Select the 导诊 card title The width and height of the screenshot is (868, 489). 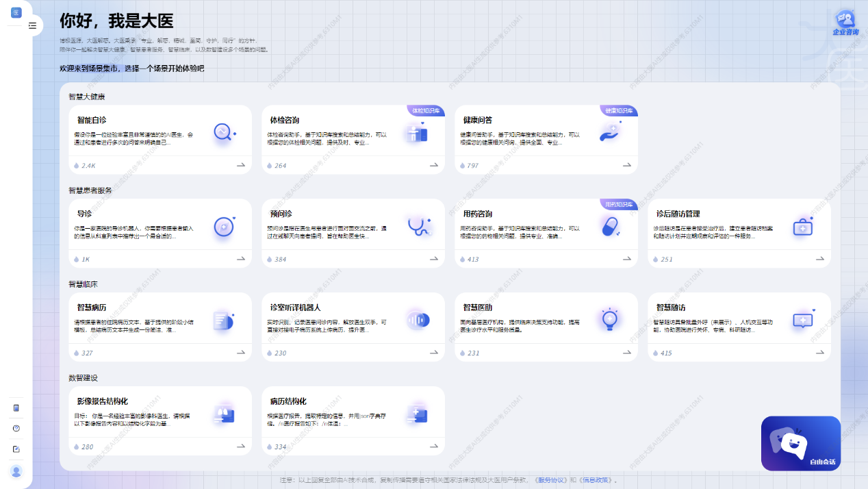[x=84, y=214]
